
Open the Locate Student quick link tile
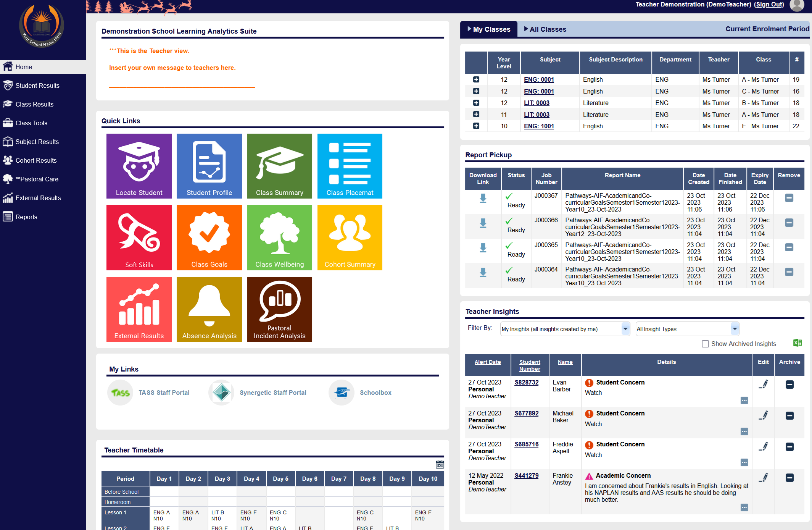tap(139, 166)
